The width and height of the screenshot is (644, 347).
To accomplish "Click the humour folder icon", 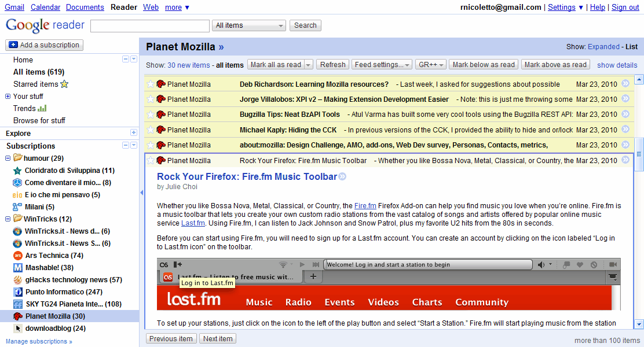I will tap(17, 157).
